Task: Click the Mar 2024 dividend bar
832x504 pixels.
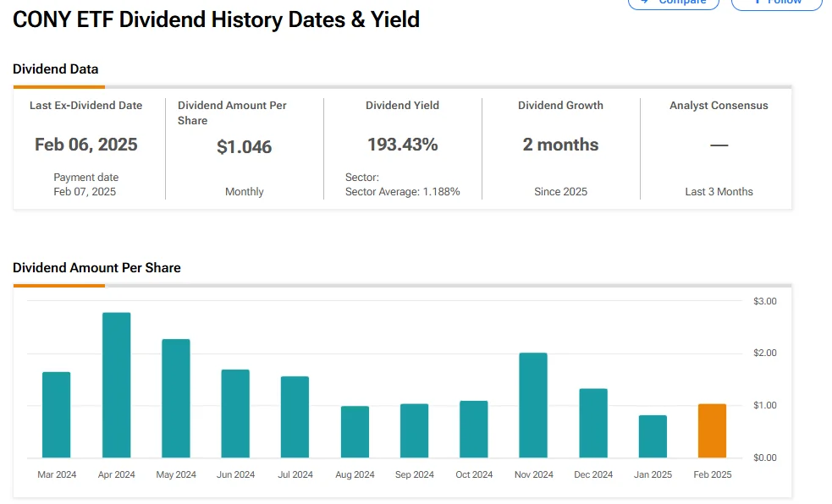Action: point(57,415)
